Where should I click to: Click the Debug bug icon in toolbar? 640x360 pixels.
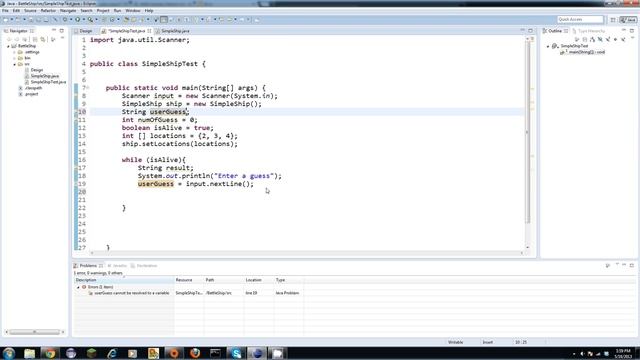point(65,20)
